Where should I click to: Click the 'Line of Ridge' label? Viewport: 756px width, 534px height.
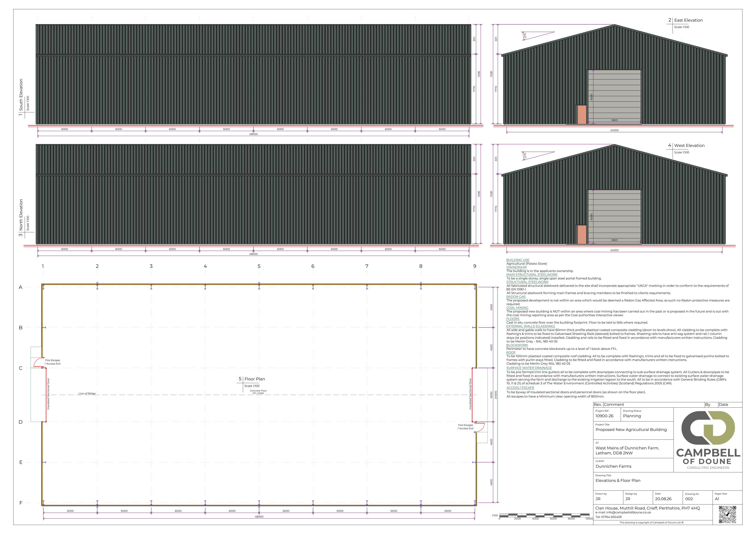[x=87, y=394]
